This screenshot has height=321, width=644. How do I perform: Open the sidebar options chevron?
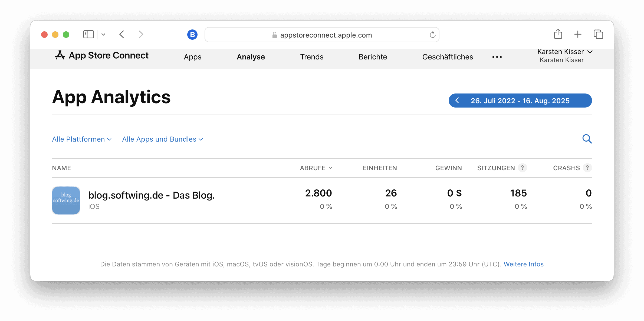[103, 34]
